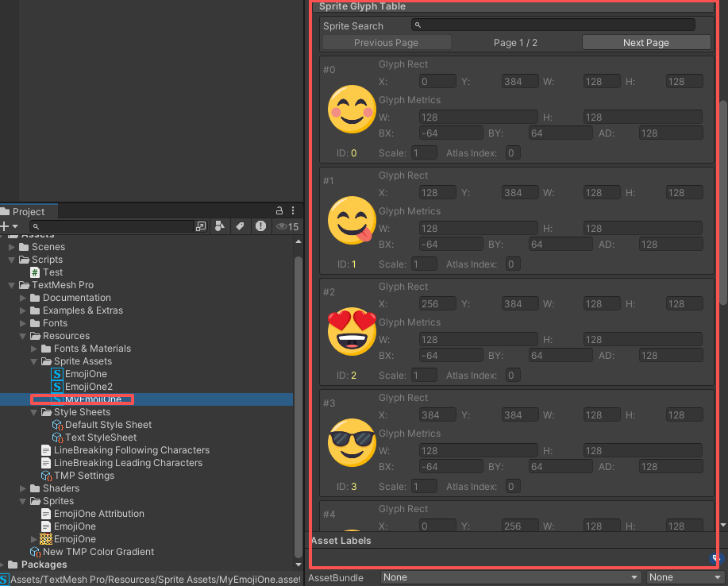Collapse the Style Sheets folder
The width and height of the screenshot is (728, 586).
pos(34,412)
